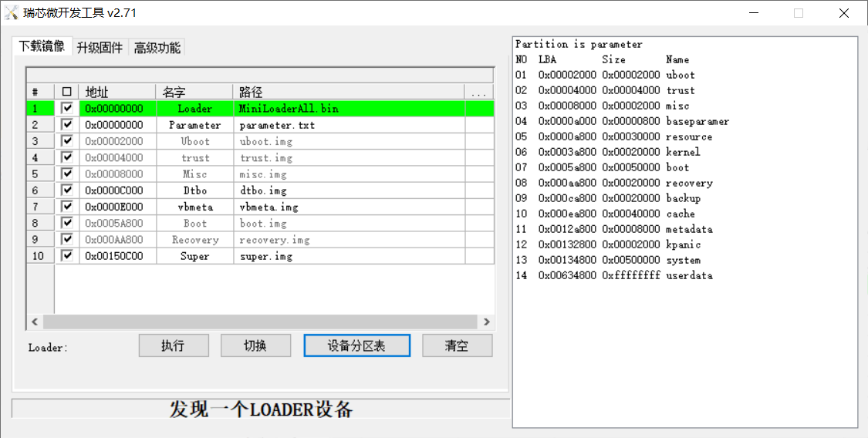The height and width of the screenshot is (438, 868).
Task: Click the right scroll arrow of table
Action: tap(487, 322)
